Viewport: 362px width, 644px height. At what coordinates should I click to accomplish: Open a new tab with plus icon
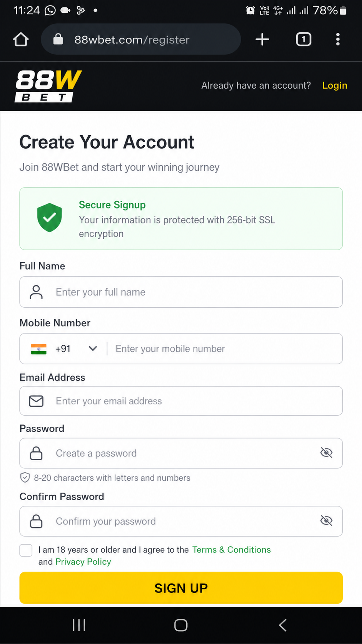262,39
